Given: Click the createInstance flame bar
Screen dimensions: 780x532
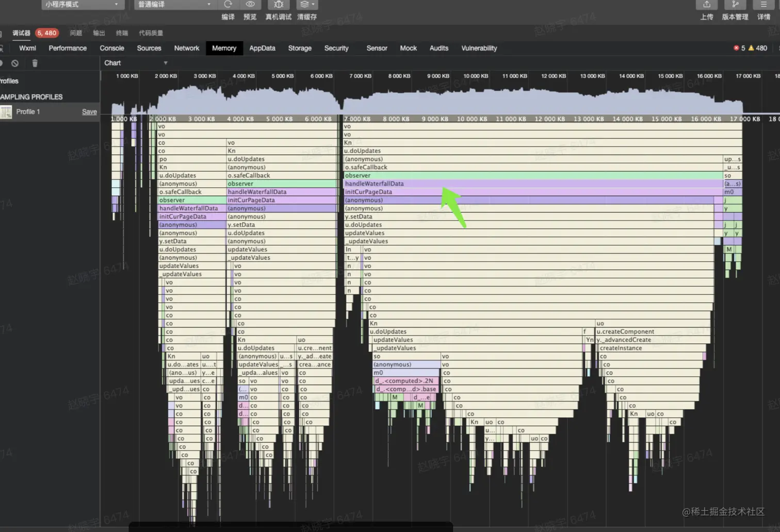Looking at the screenshot, I should [x=652, y=348].
